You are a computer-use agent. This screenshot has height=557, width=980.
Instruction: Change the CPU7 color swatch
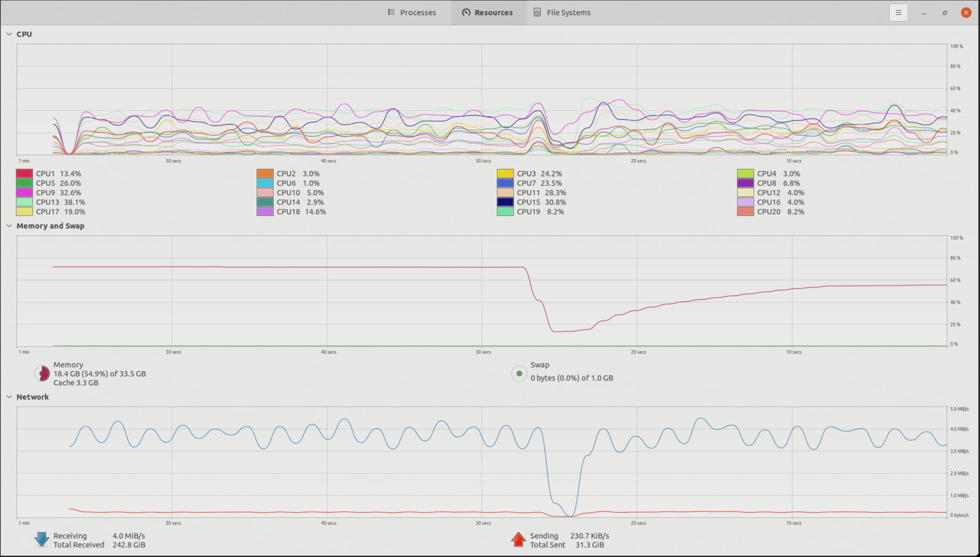point(505,183)
